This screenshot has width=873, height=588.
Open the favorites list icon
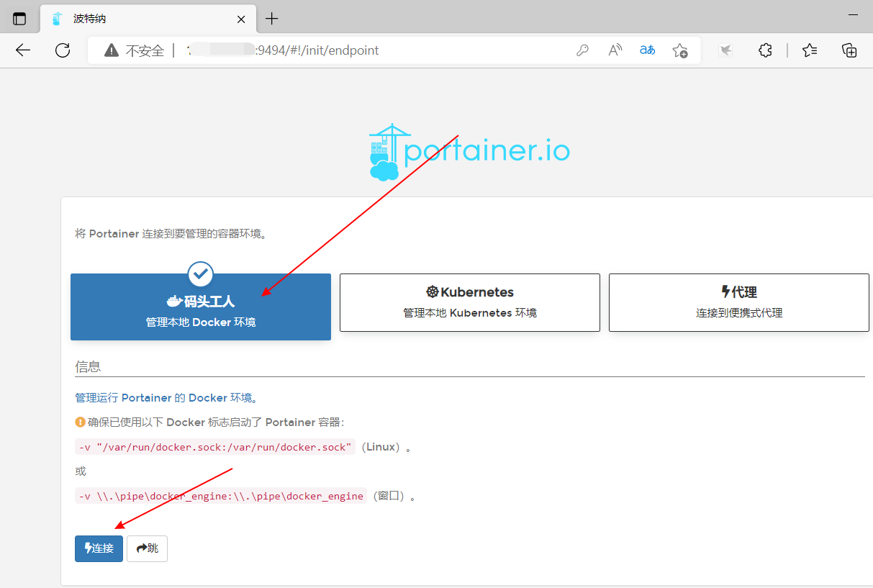(810, 50)
